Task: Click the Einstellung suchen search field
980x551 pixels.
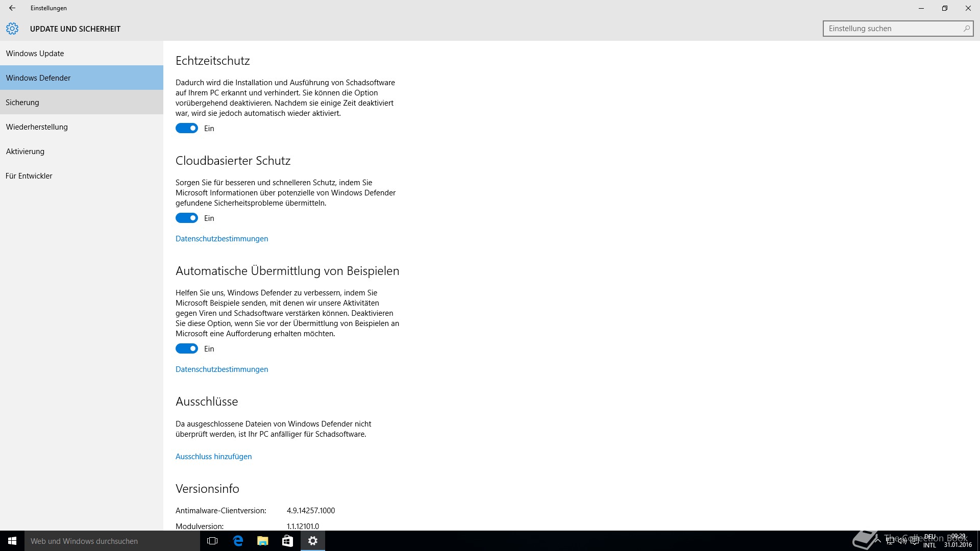Action: point(898,29)
